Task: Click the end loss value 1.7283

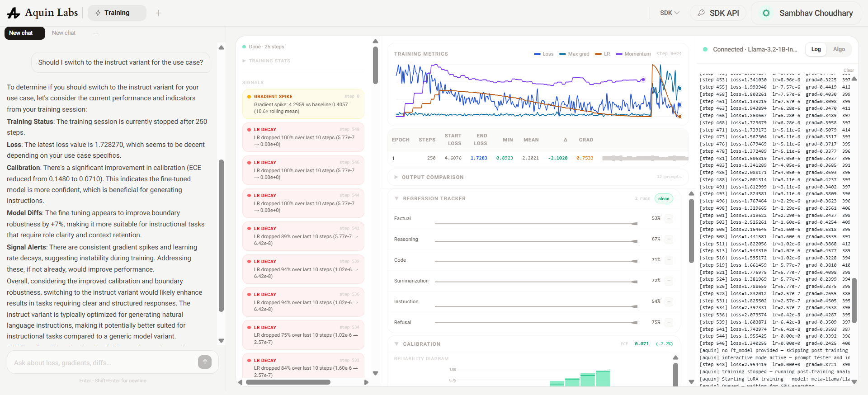Action: (x=478, y=158)
